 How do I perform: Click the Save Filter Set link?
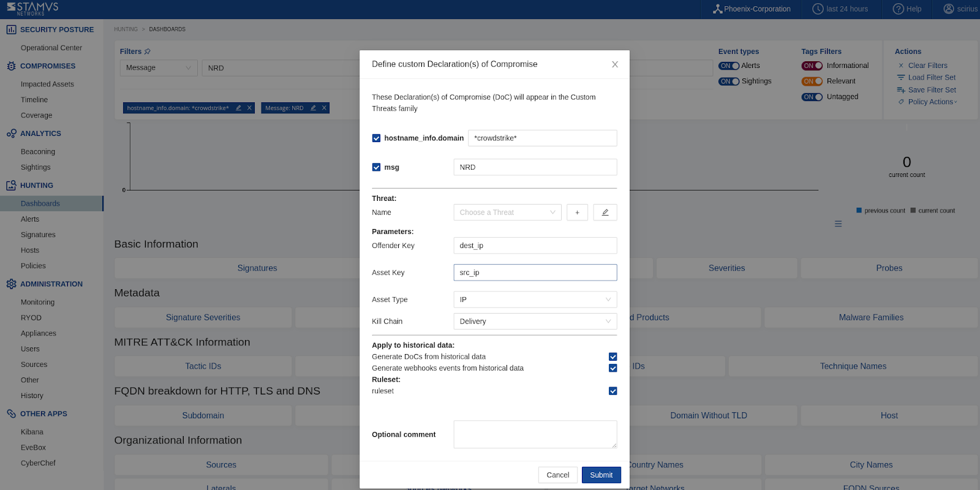[932, 90]
